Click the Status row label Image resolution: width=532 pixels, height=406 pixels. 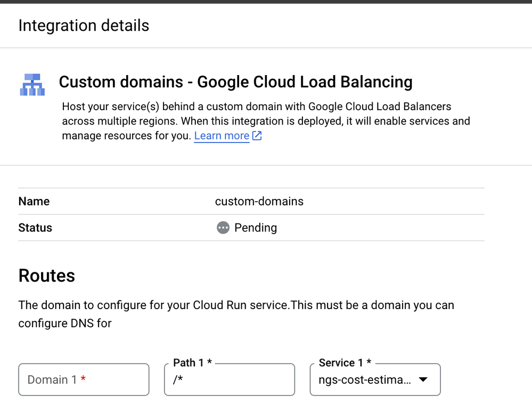(x=35, y=228)
